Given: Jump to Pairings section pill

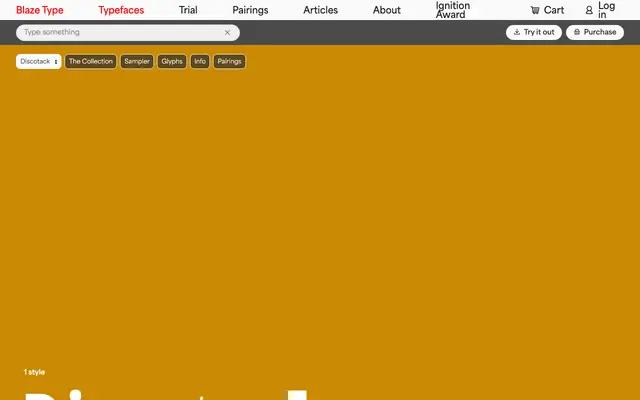Looking at the screenshot, I should click(229, 62).
